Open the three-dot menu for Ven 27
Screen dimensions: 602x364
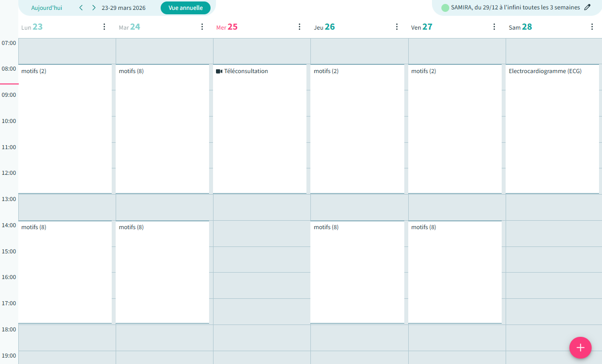(x=494, y=27)
